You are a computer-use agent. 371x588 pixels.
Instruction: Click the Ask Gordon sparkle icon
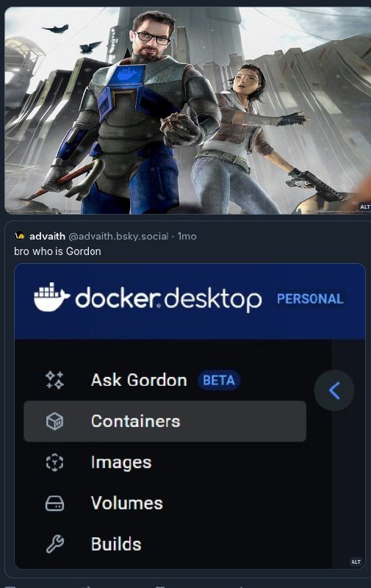point(54,380)
